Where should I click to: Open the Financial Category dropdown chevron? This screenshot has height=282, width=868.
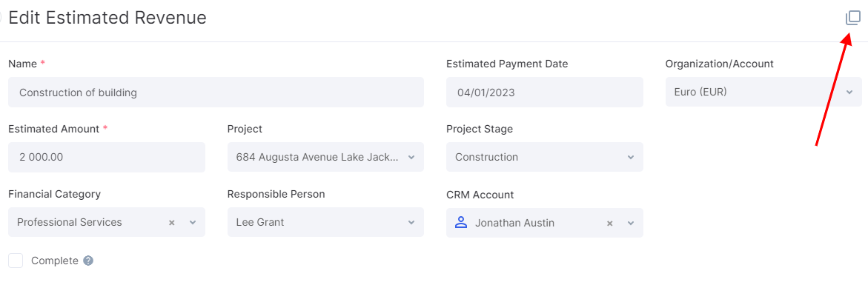point(193,222)
